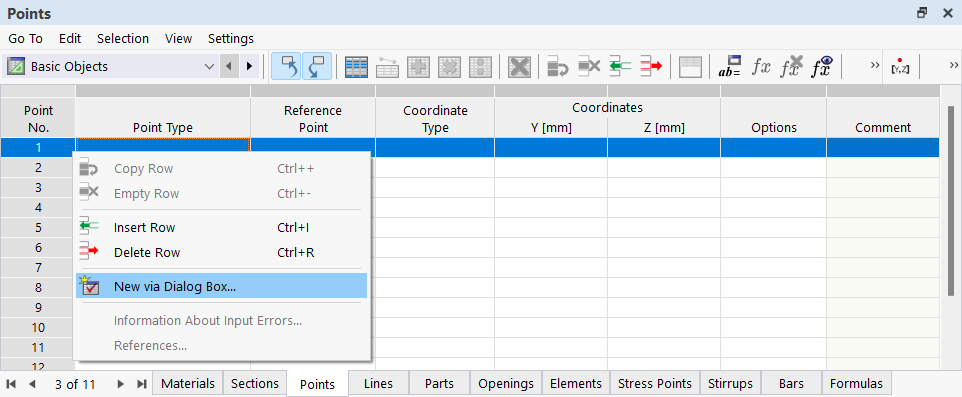This screenshot has height=397, width=962.
Task: Click the red Delete Row toolbar icon
Action: 651,67
